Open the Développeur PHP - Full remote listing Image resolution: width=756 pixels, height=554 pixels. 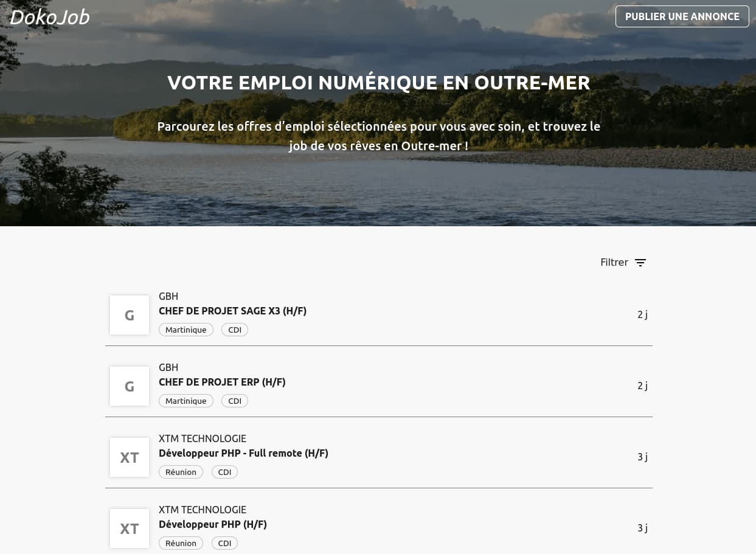[x=243, y=453]
